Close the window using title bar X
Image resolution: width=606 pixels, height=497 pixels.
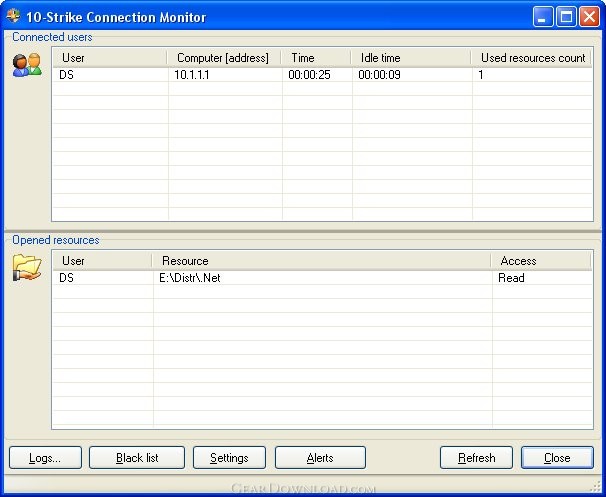[x=589, y=17]
